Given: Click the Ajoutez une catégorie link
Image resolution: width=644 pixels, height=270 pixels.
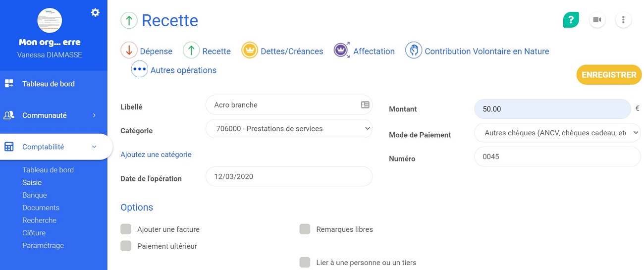Looking at the screenshot, I should click(x=156, y=155).
